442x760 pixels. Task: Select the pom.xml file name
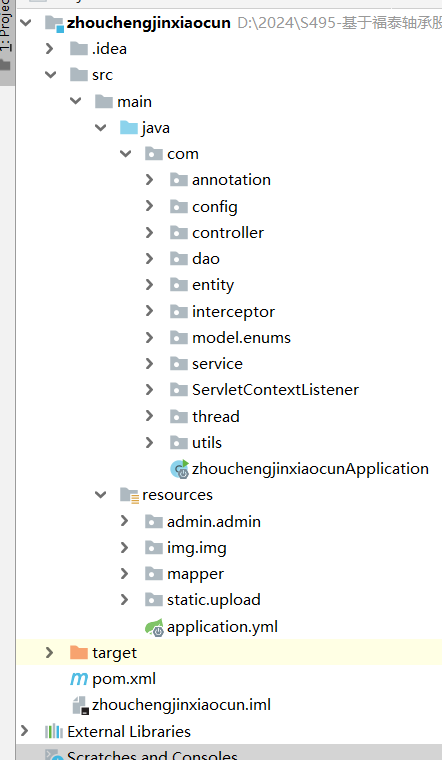point(124,679)
